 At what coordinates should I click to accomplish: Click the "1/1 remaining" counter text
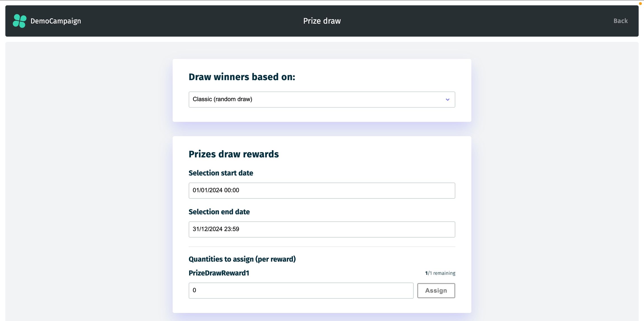coord(440,273)
